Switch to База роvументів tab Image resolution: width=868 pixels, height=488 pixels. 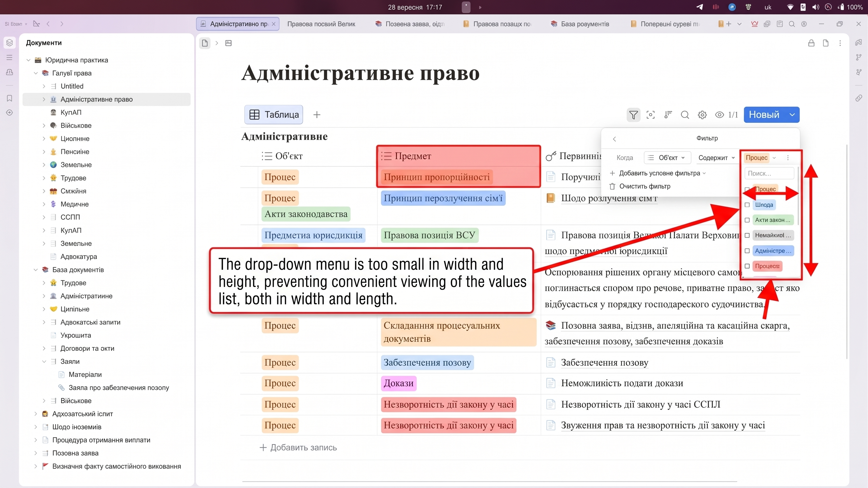(x=580, y=24)
